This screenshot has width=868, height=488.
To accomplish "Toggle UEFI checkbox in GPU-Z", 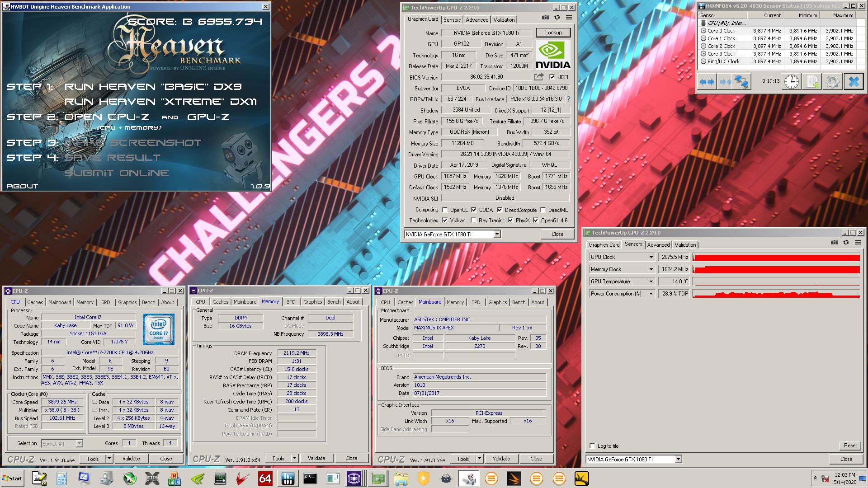I will pyautogui.click(x=552, y=77).
